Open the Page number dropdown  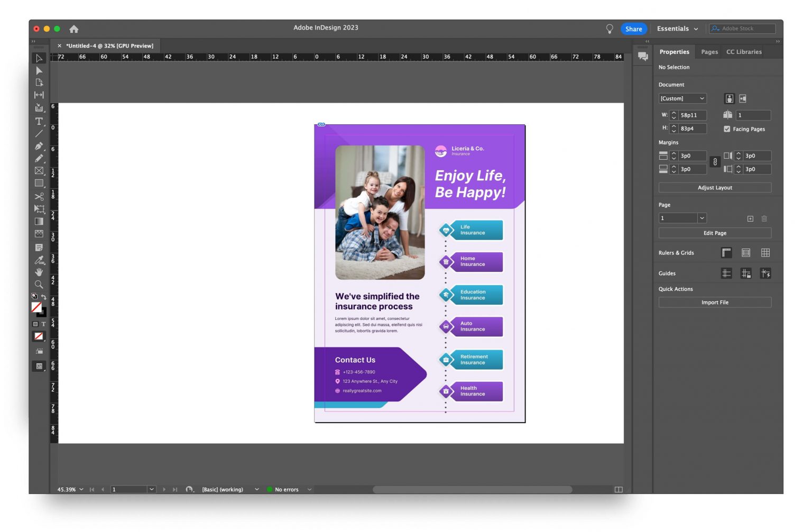[702, 218]
